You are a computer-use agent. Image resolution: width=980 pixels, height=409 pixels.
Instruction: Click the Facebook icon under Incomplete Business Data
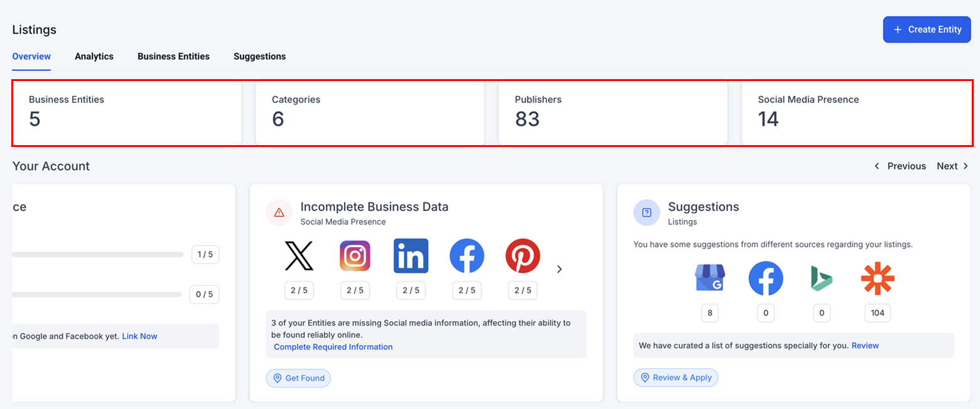pos(466,256)
